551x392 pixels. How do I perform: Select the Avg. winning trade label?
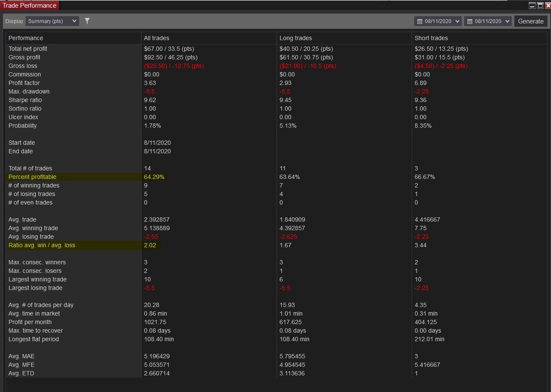coord(33,228)
